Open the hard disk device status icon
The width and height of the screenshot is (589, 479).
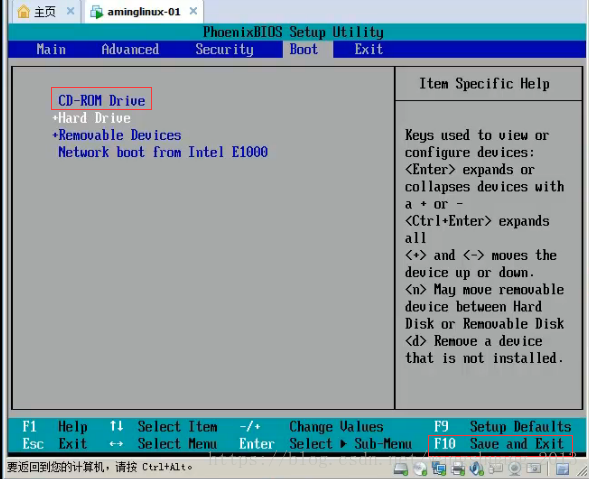[401, 468]
